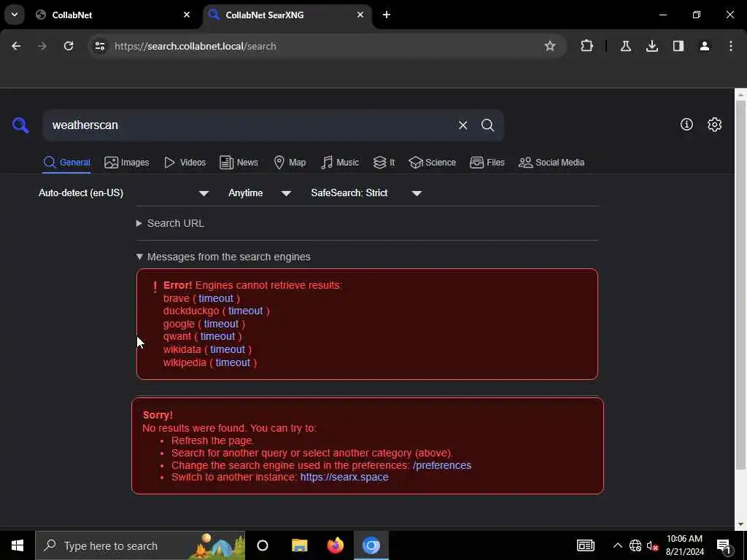
Task: Collapse Messages from the search engines
Action: pyautogui.click(x=223, y=257)
